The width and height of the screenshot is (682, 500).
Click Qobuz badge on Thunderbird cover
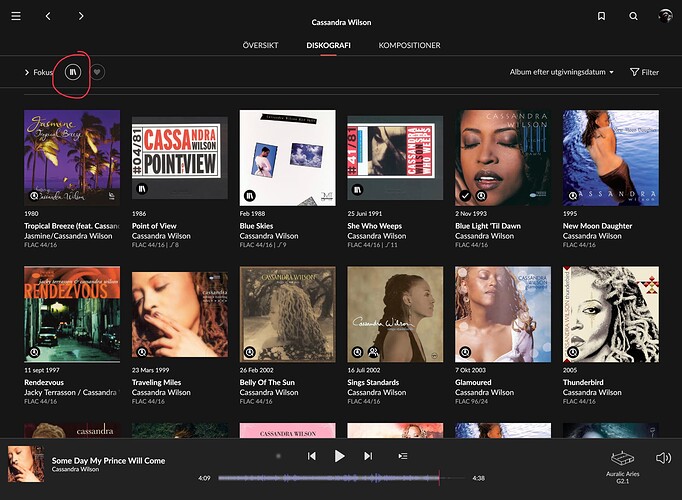coord(573,352)
